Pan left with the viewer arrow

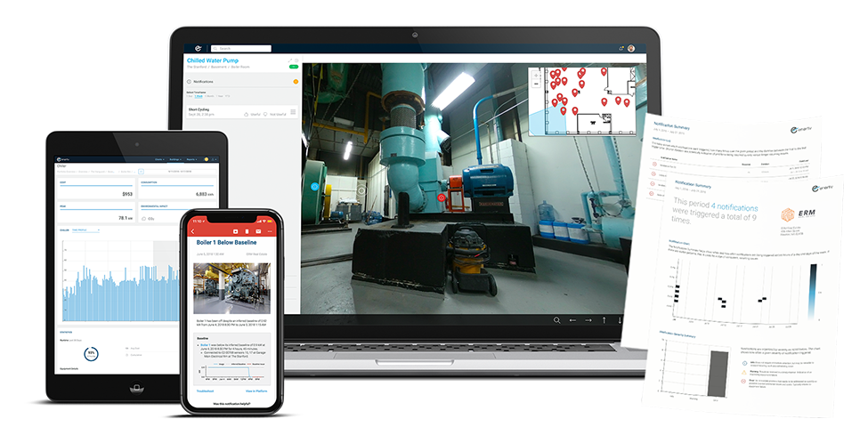(x=573, y=319)
